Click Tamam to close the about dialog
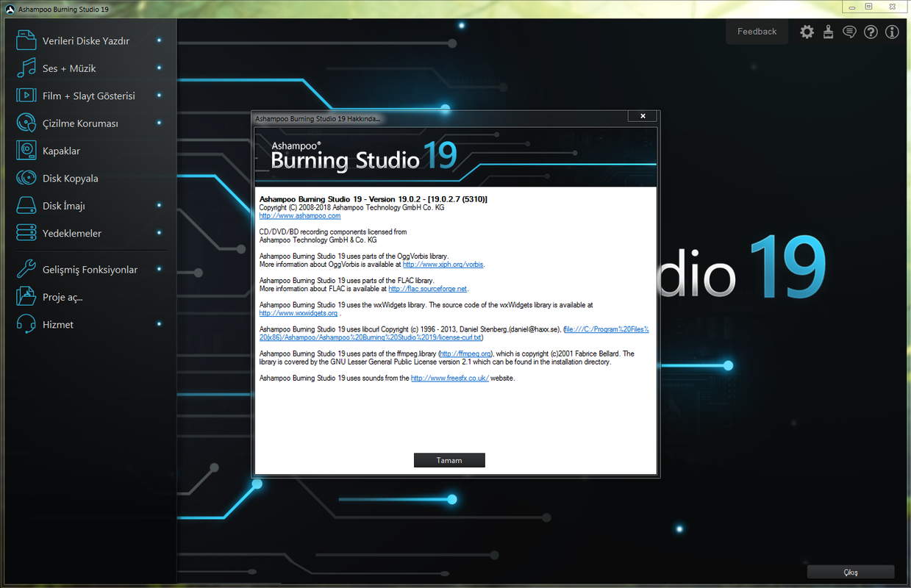This screenshot has width=911, height=588. (449, 460)
